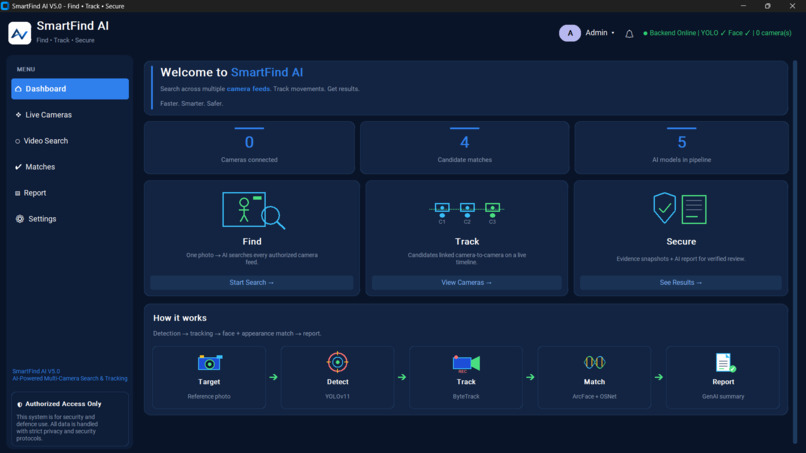Open the Dashboard menu item
Screen dimensions: 806x453
click(70, 89)
